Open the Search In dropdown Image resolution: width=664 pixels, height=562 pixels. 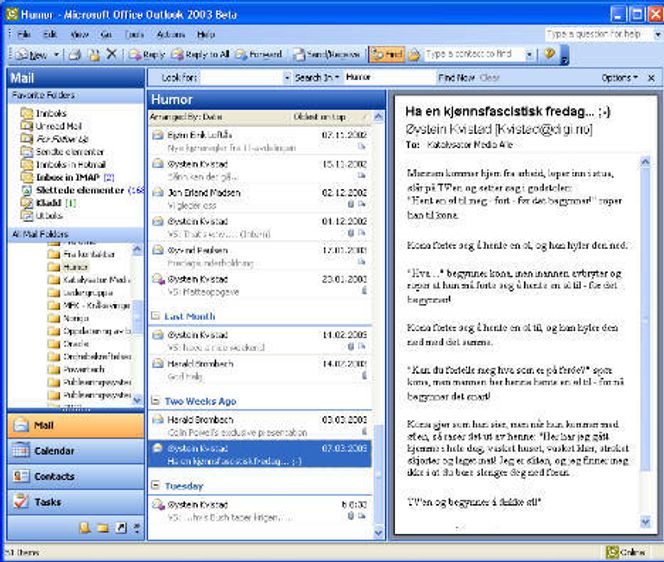317,78
